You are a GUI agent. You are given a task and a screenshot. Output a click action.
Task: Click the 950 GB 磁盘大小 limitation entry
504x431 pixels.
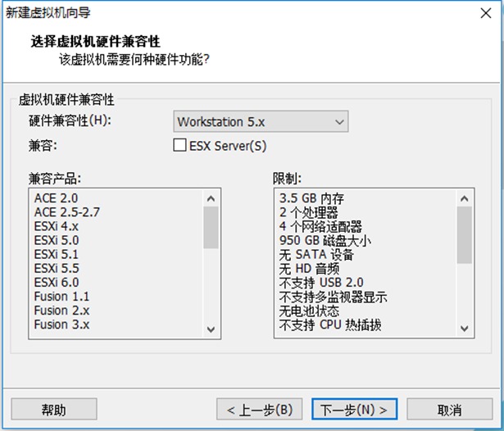(325, 240)
